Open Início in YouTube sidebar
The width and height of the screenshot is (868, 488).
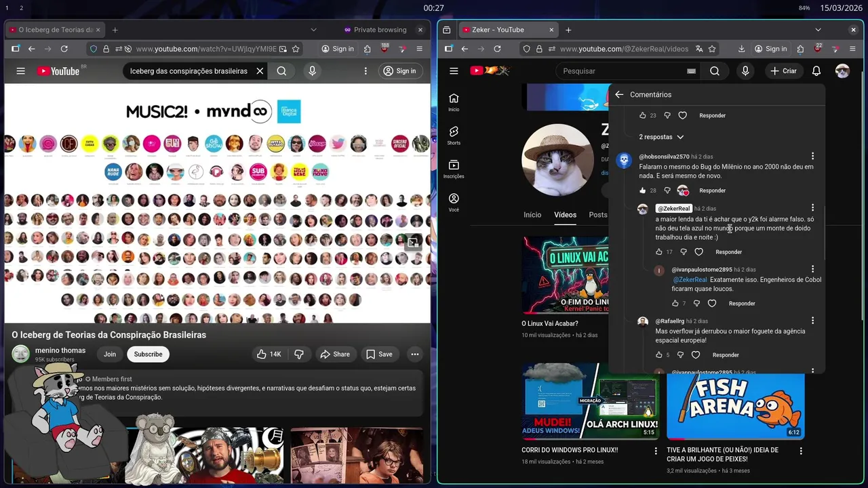point(454,102)
